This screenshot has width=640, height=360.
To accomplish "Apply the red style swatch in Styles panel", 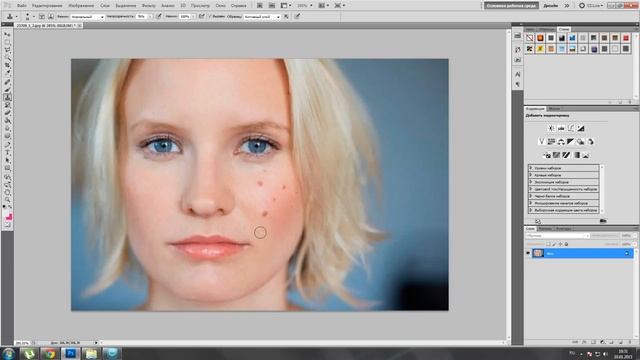I will pos(626,38).
